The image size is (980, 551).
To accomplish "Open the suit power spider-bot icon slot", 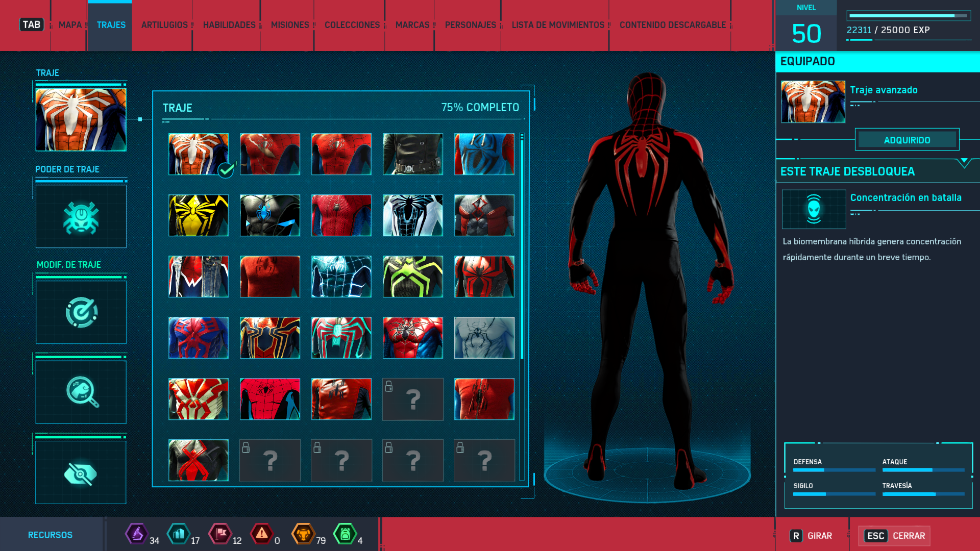I will [x=81, y=216].
